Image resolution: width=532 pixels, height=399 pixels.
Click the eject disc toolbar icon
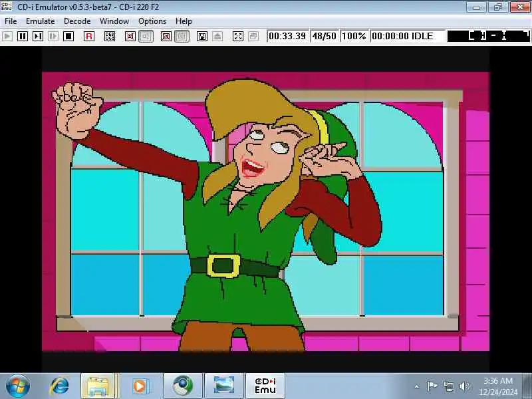217,37
